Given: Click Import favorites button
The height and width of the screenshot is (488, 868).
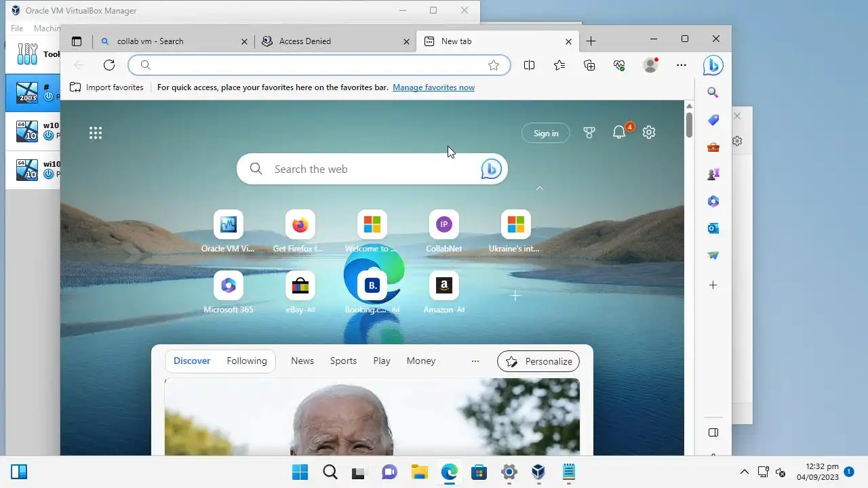Looking at the screenshot, I should (106, 87).
